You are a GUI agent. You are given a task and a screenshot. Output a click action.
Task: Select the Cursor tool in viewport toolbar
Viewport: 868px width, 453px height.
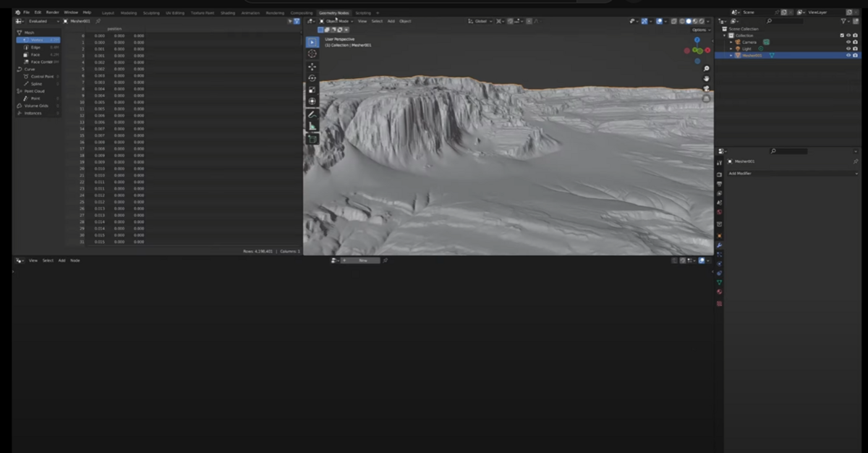click(x=312, y=54)
